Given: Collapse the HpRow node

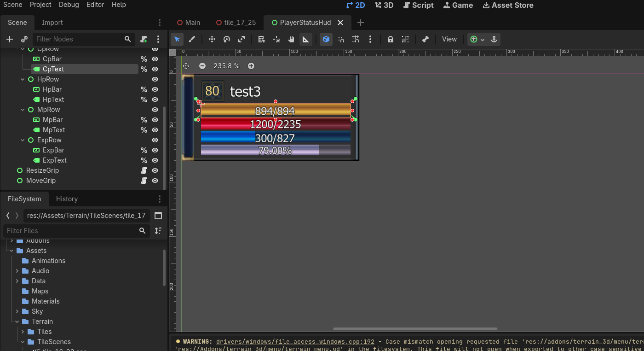Looking at the screenshot, I should [23, 79].
